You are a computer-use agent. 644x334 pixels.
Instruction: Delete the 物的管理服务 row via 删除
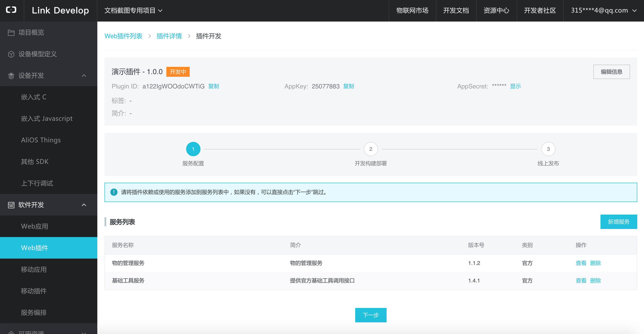[595, 263]
